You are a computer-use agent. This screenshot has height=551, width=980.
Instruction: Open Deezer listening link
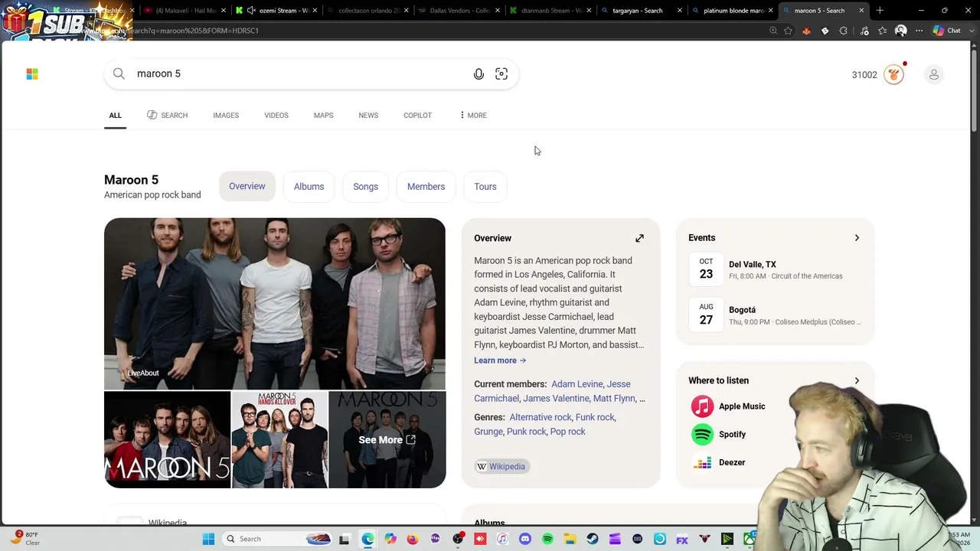click(x=718, y=462)
